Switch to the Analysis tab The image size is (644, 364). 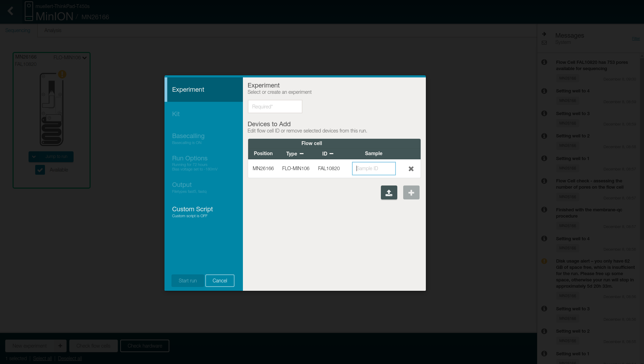53,30
